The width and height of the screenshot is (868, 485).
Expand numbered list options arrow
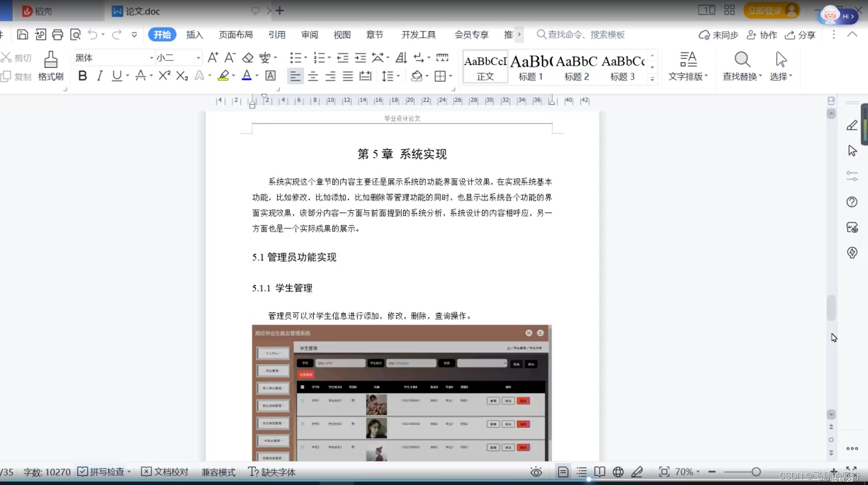pos(329,58)
